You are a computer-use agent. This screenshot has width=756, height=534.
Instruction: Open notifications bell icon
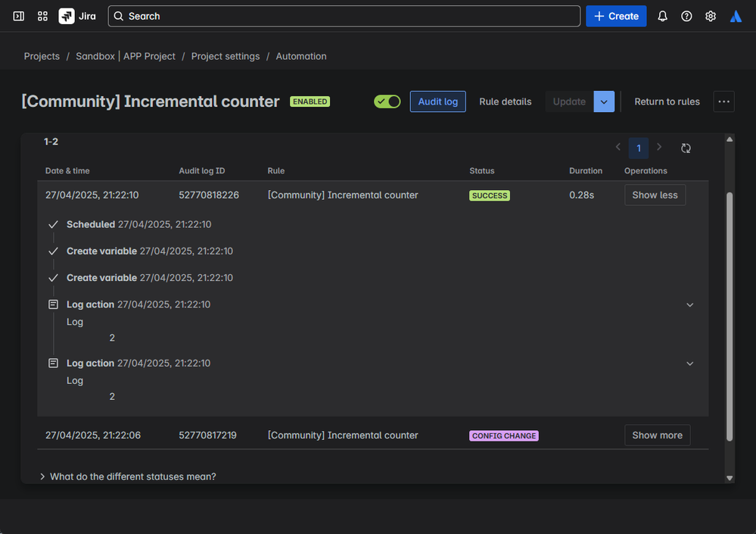pos(662,17)
